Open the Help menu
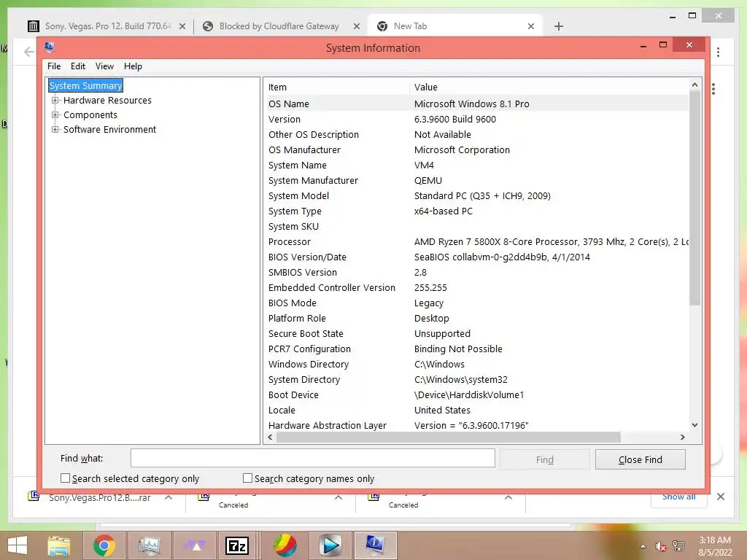747x560 pixels. point(133,66)
